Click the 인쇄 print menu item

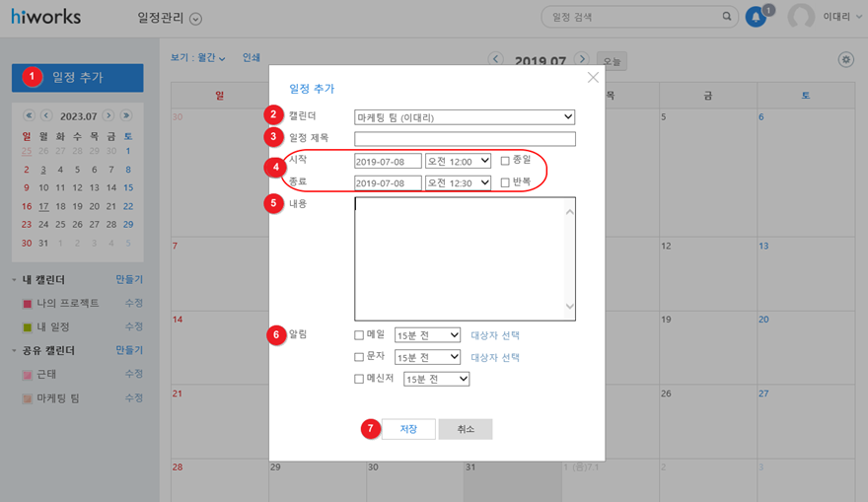(x=252, y=58)
